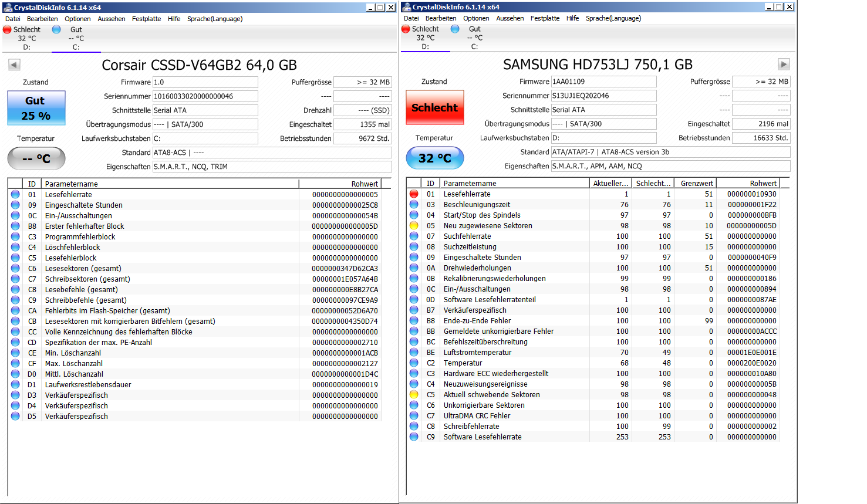The height and width of the screenshot is (504, 867).
Task: Click the 32 °C temperature button
Action: (435, 158)
